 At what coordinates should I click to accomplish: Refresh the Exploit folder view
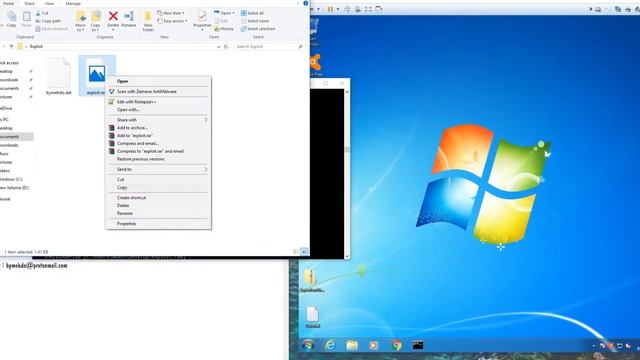point(226,47)
